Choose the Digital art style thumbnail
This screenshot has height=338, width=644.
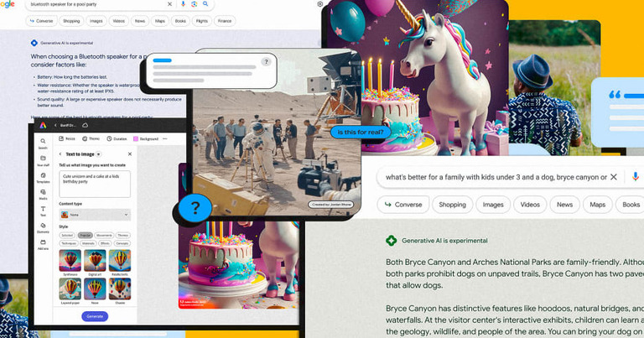click(x=95, y=260)
